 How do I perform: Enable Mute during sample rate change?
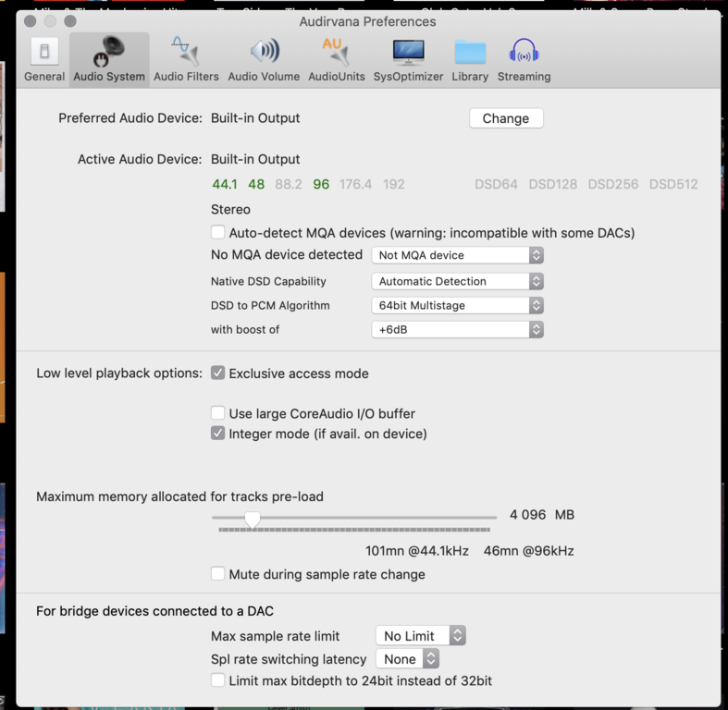coord(217,573)
